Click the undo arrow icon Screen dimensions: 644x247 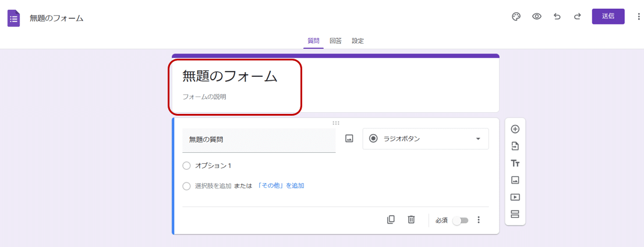[x=557, y=16]
